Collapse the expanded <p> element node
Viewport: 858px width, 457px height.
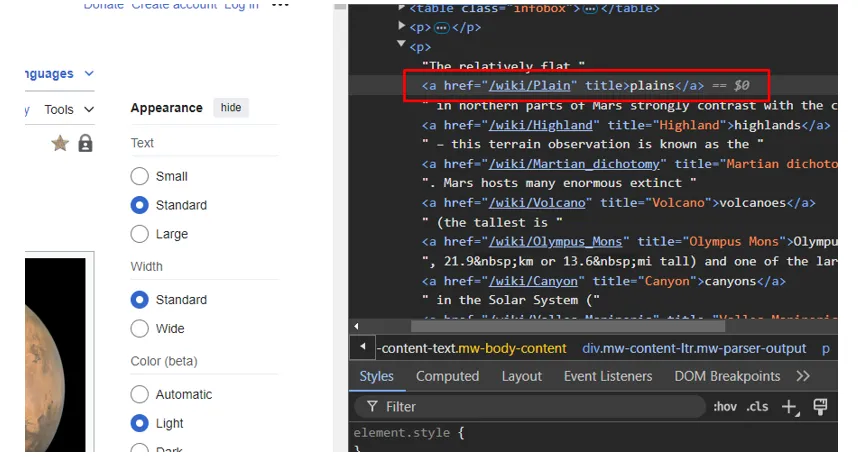tap(402, 44)
